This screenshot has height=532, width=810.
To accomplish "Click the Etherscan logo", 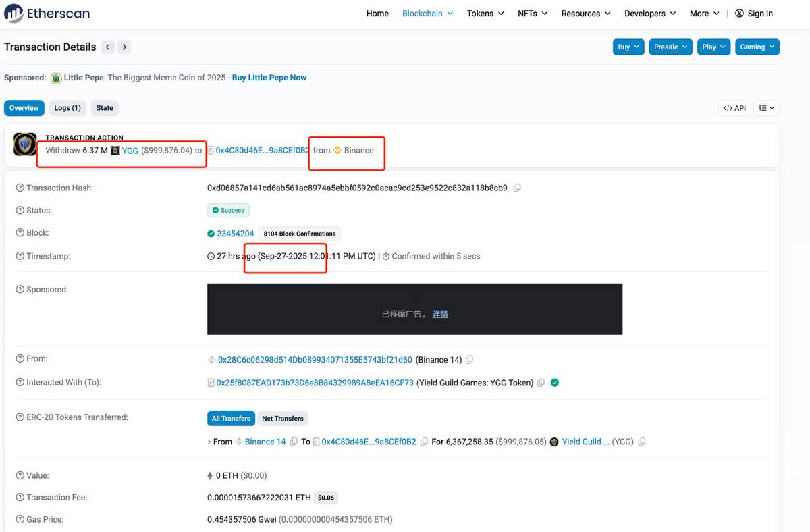I will pos(47,14).
